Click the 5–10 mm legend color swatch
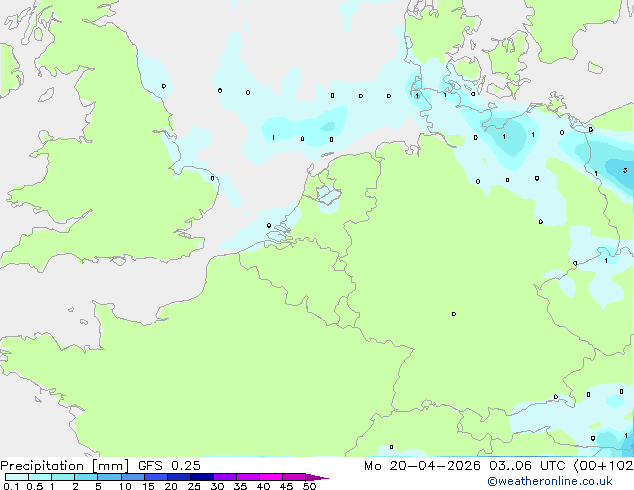Viewport: 634px width, 490px height. click(x=109, y=477)
